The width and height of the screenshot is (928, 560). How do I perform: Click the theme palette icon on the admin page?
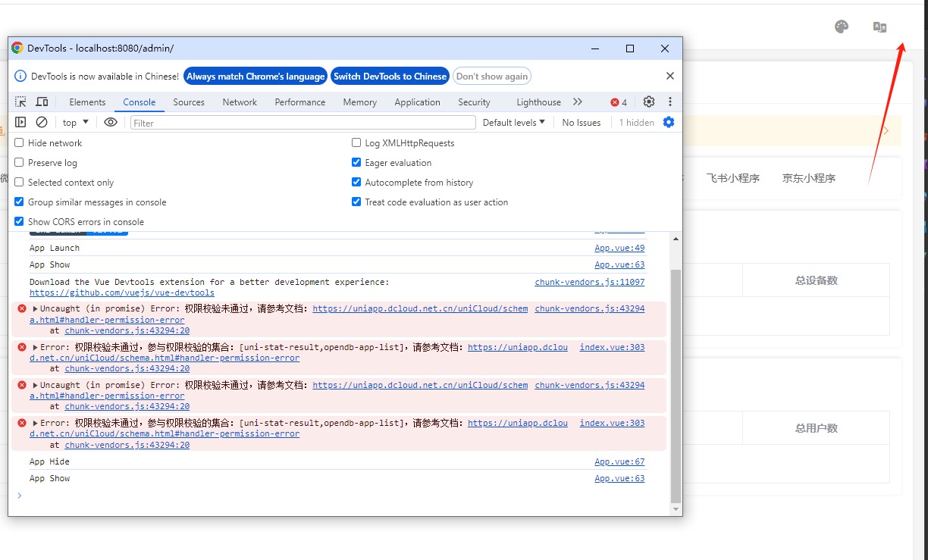842,27
